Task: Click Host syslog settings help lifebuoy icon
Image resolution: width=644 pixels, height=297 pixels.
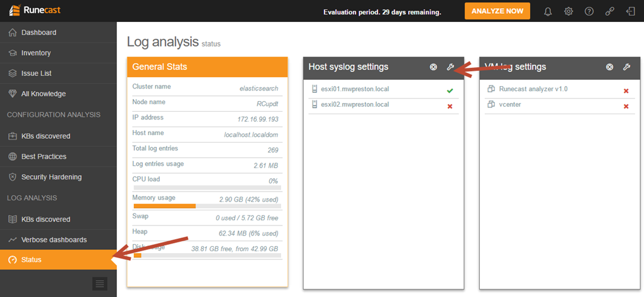Action: point(433,67)
